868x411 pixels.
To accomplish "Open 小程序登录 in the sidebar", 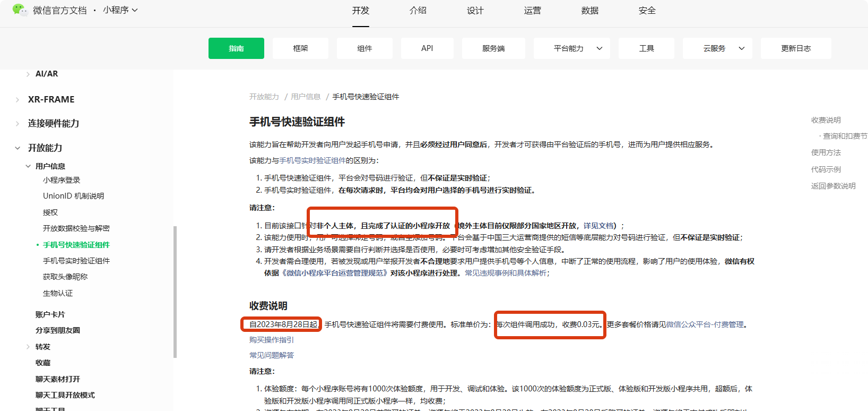I will point(62,180).
